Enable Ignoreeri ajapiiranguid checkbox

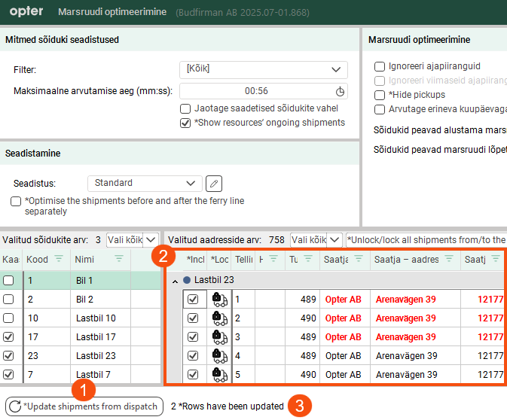tap(380, 66)
